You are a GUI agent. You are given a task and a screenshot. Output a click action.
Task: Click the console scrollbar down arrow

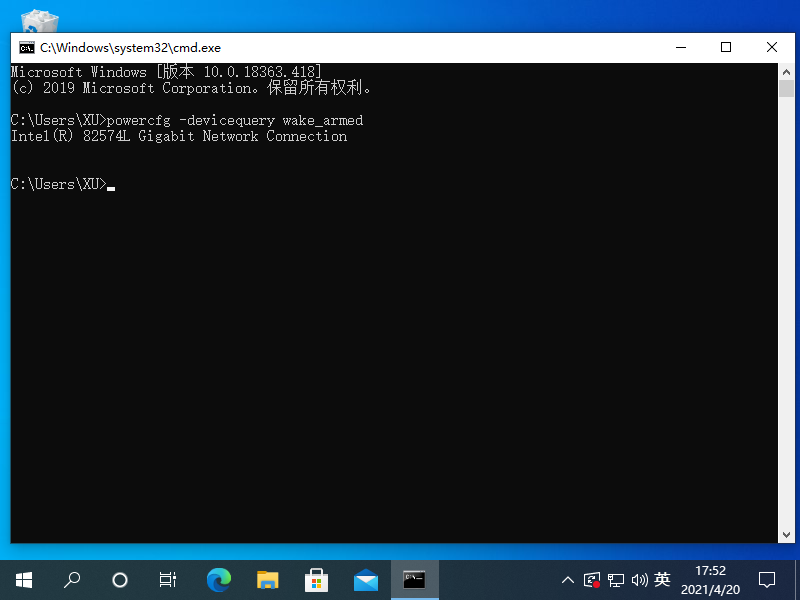pos(785,534)
